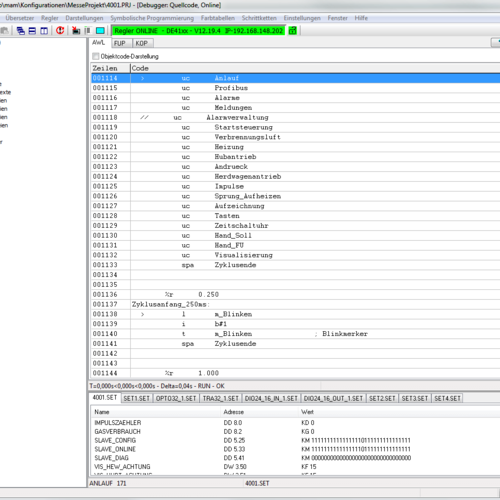Viewport: 500px width, 500px height.
Task: Select the TRA32_1.SET tab
Action: [221, 398]
